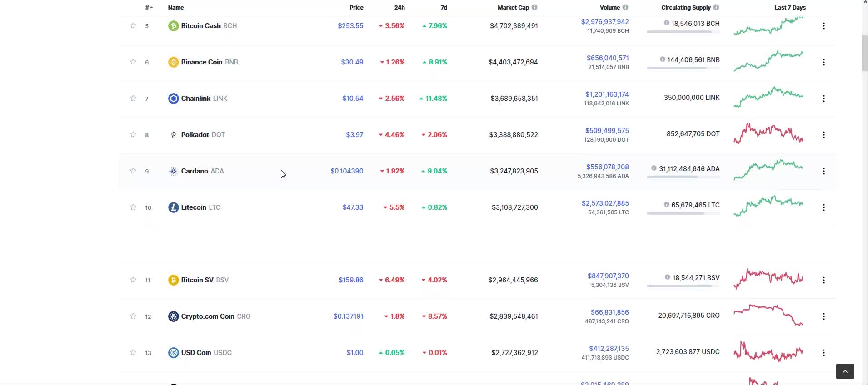
Task: Click the Binance Coin circulating supply bar
Action: (683, 68)
